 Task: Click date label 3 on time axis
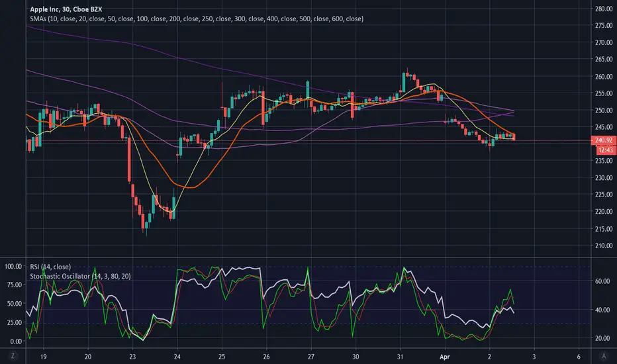(x=534, y=357)
